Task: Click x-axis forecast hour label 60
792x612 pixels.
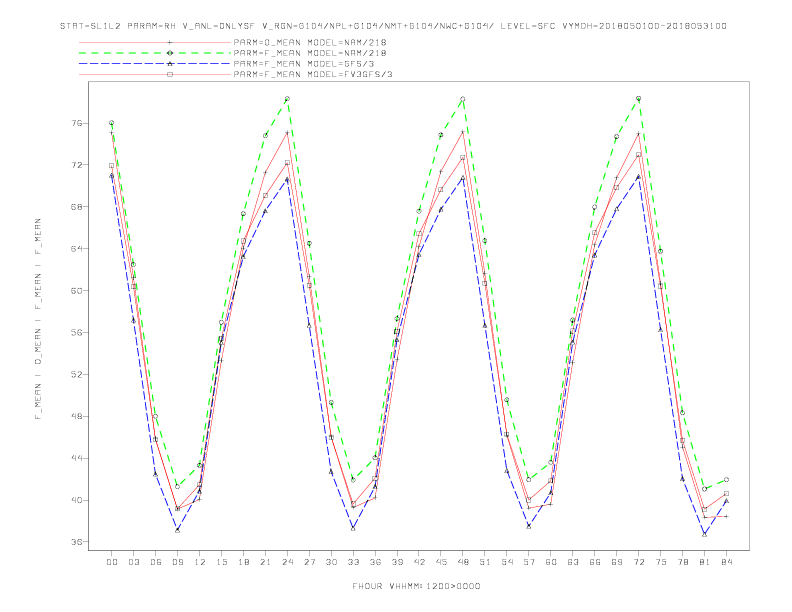Action: click(551, 562)
